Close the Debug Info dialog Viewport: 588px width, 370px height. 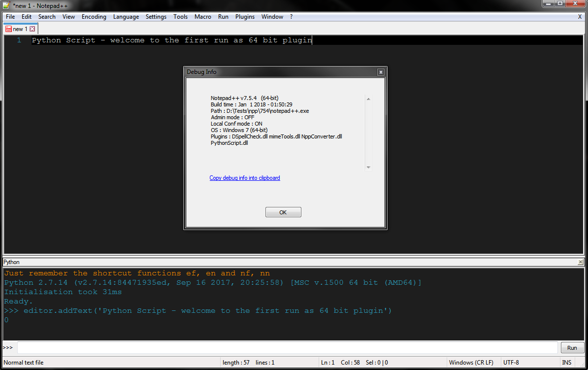click(x=381, y=72)
